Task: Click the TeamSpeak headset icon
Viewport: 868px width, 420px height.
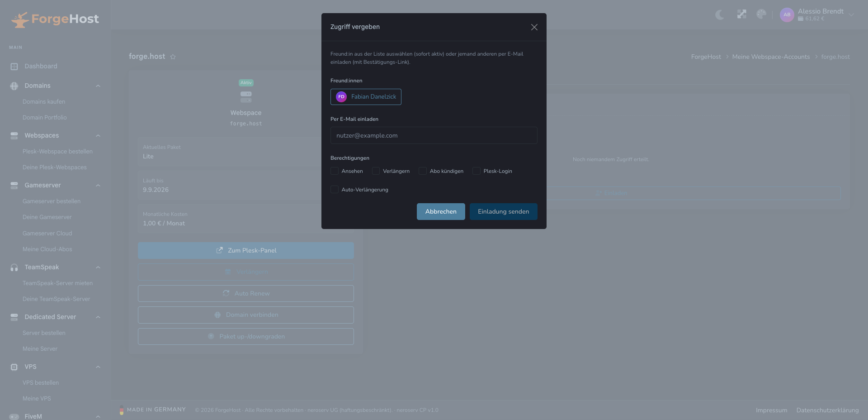Action: [x=14, y=267]
